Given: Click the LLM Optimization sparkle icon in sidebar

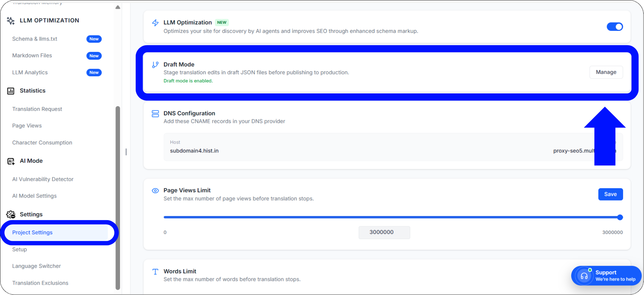Looking at the screenshot, I should (x=11, y=21).
